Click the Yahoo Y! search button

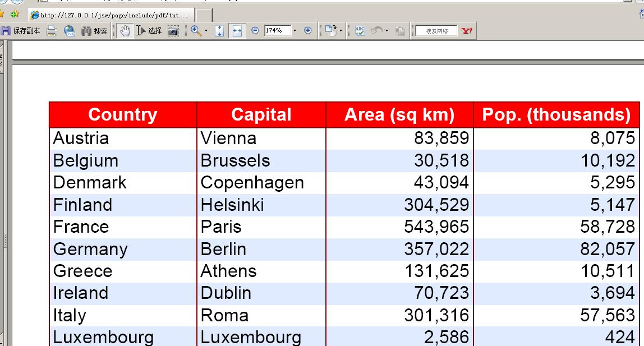pyautogui.click(x=467, y=31)
